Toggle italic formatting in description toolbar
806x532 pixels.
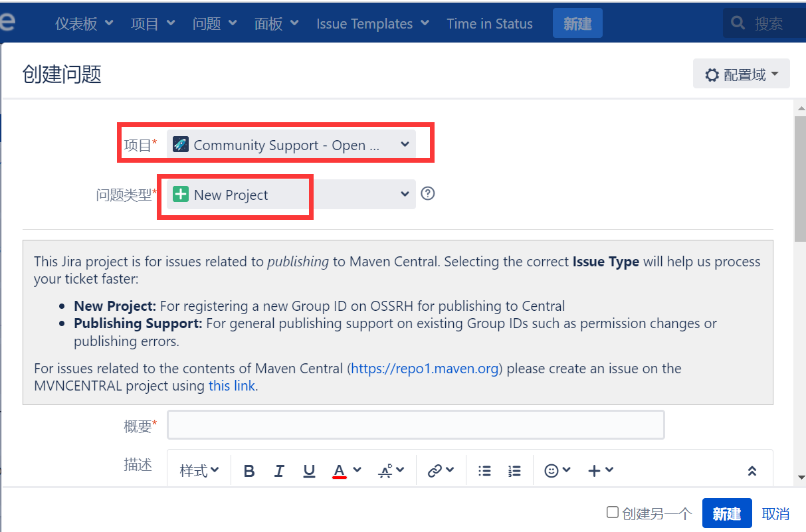click(279, 471)
